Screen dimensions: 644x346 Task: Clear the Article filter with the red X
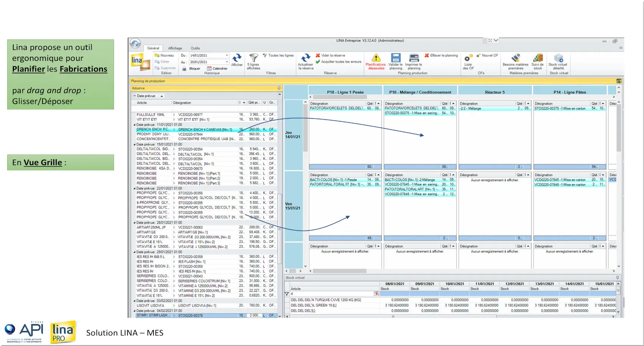(376, 294)
